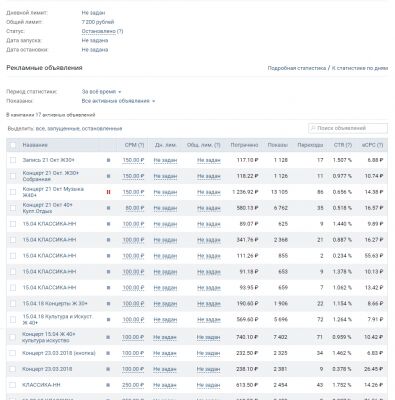Check the Концерт 23.03.2018 row checkbox

[x=13, y=369]
